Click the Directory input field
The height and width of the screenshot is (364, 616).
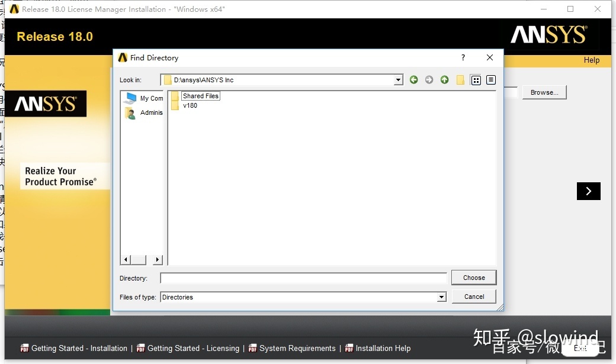pos(303,278)
